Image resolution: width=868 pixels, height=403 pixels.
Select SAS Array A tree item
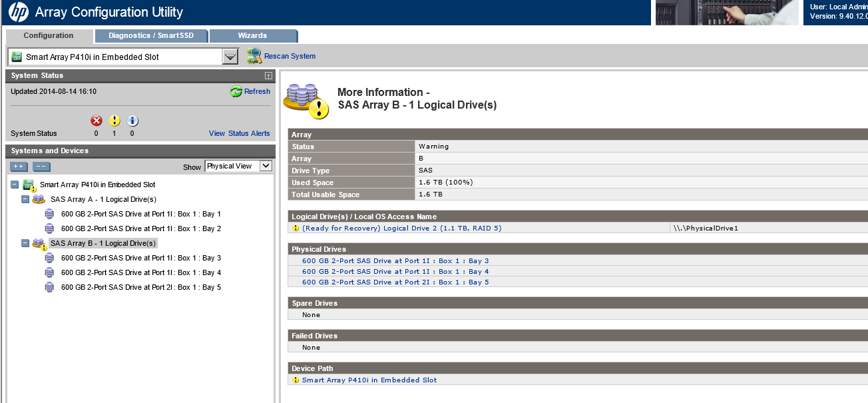click(103, 199)
